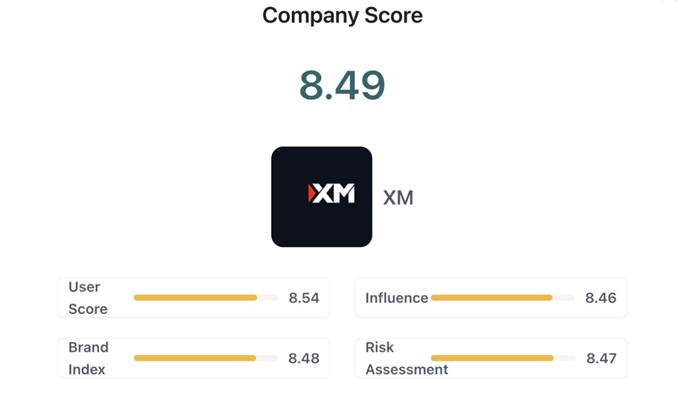The image size is (689, 402).
Task: Click unfilled end of Risk Assessment bar
Action: point(565,358)
